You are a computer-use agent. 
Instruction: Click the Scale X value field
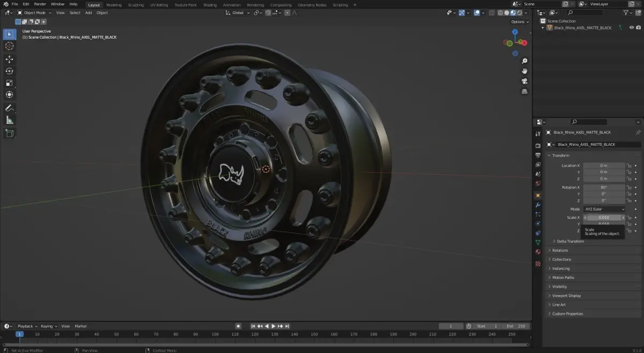click(x=604, y=218)
